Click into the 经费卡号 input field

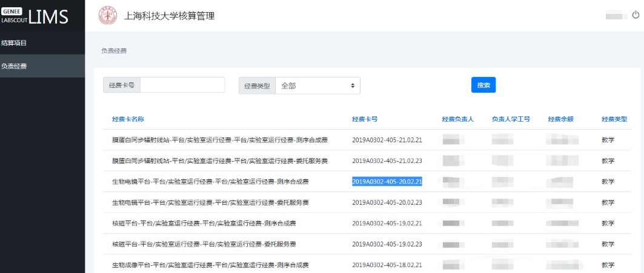pos(182,85)
